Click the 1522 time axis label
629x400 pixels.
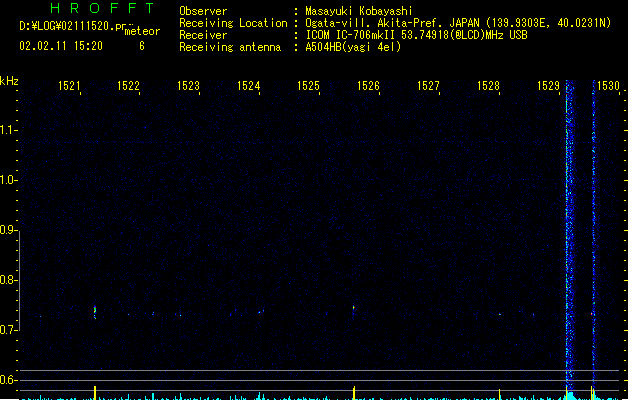click(128, 86)
